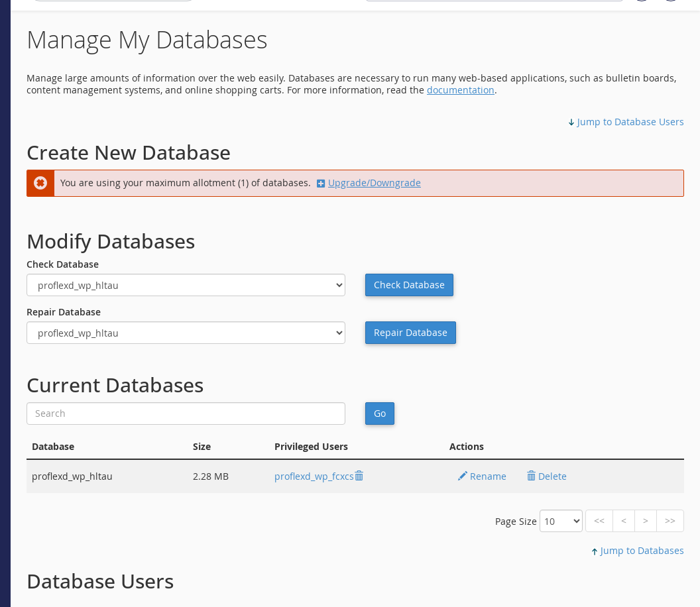
Task: Click the red error icon in the allotment alert
Action: pos(40,183)
